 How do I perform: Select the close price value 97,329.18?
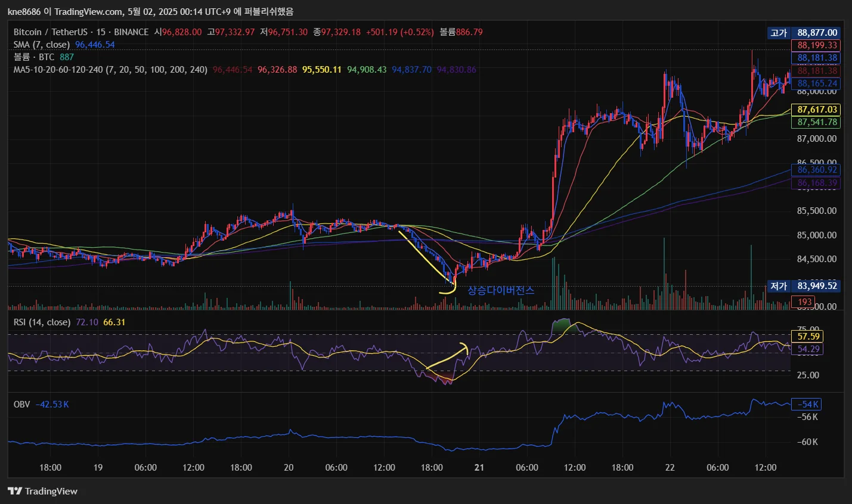tap(341, 32)
